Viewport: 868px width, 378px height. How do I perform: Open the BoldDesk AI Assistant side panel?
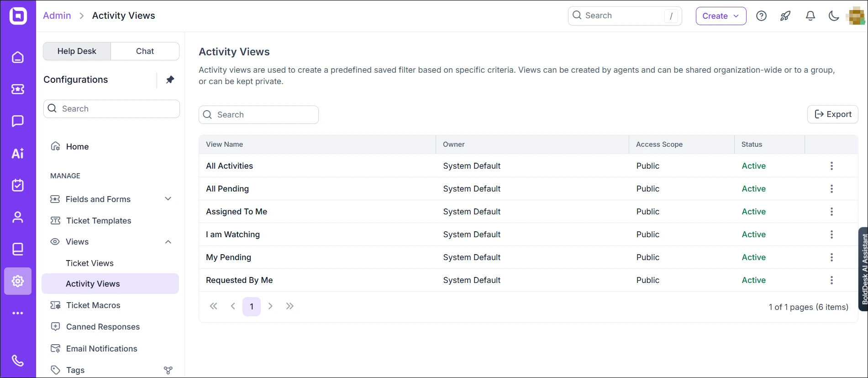pos(863,269)
